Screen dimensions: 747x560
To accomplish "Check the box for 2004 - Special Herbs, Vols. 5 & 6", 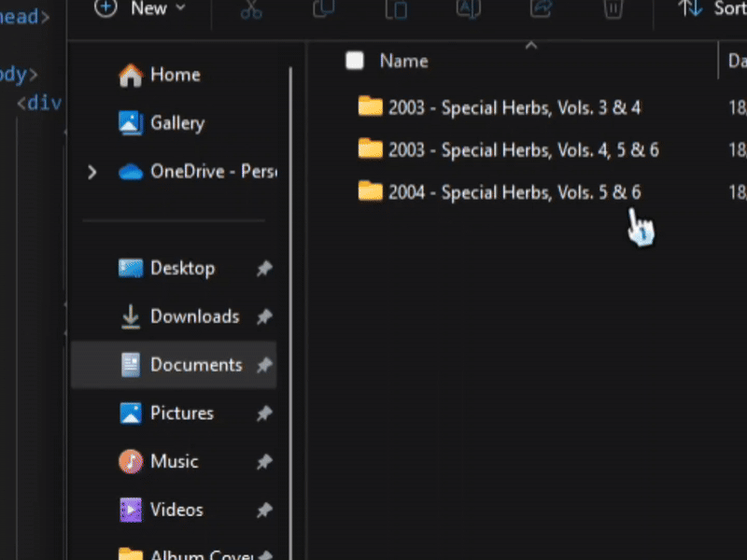I will [355, 192].
